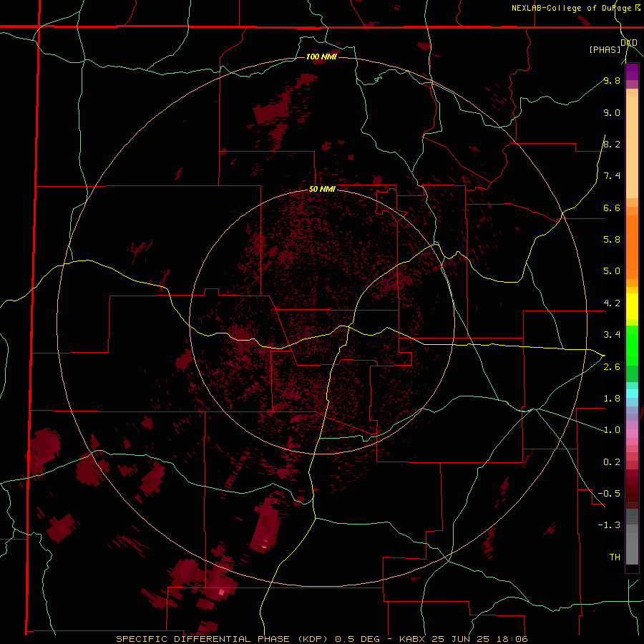Image resolution: width=644 pixels, height=644 pixels.
Task: Select the 6.6 value on the color scale
Action: [x=612, y=208]
